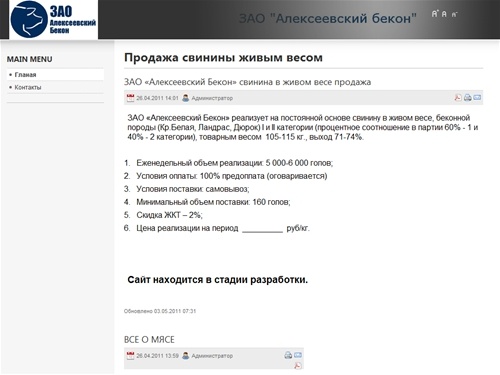
Task: Click MAIN MENU heading
Action: click(30, 59)
